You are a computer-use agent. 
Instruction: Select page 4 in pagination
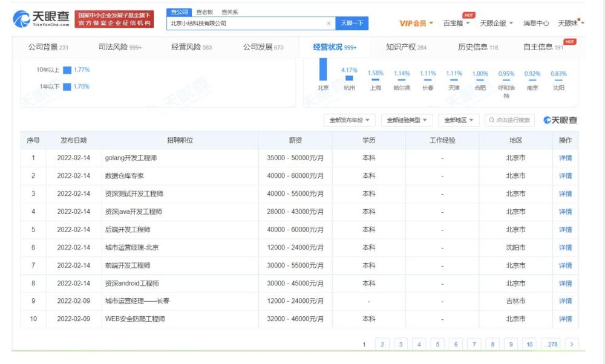click(x=419, y=344)
